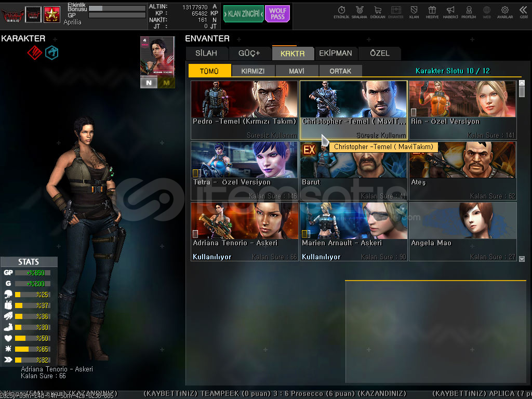Click the helmet %25 stat icon
This screenshot has width=532, height=399.
[x=8, y=295]
